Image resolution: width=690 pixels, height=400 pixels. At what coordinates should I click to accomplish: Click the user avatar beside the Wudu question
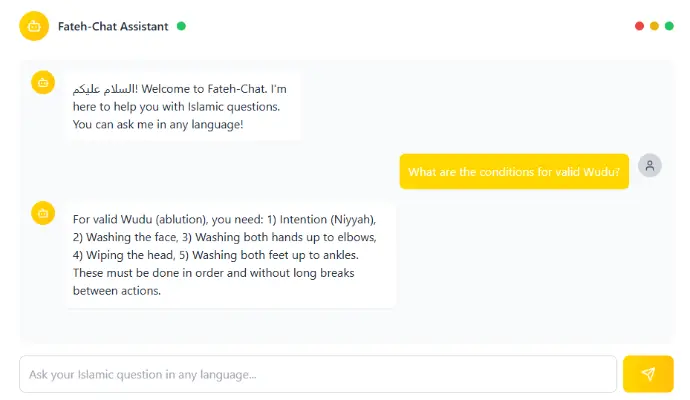click(x=650, y=167)
